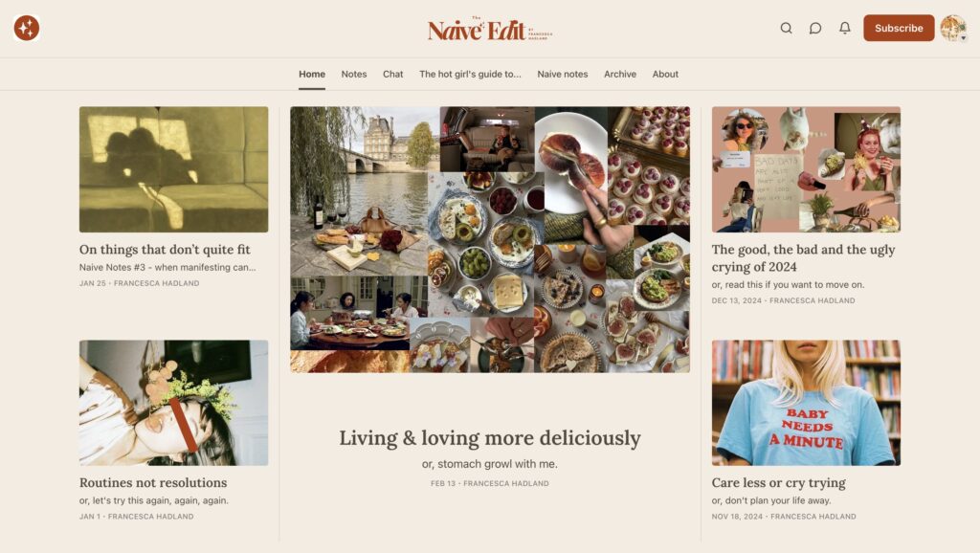Screen dimensions: 980x553
Task: Open the Chat tab
Action: 392,74
